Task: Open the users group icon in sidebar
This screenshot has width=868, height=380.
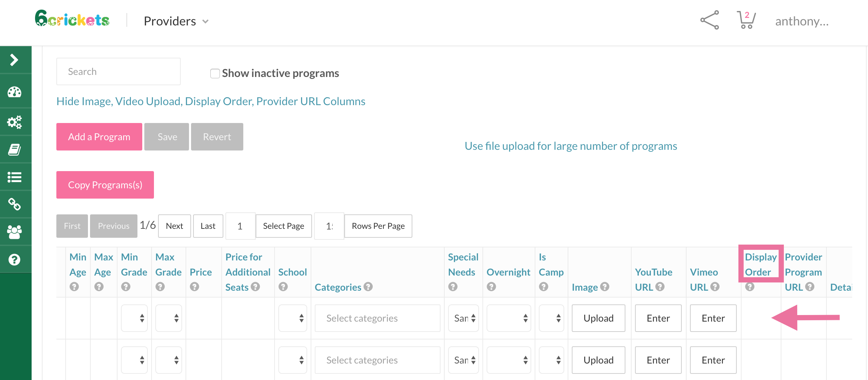Action: (x=14, y=232)
